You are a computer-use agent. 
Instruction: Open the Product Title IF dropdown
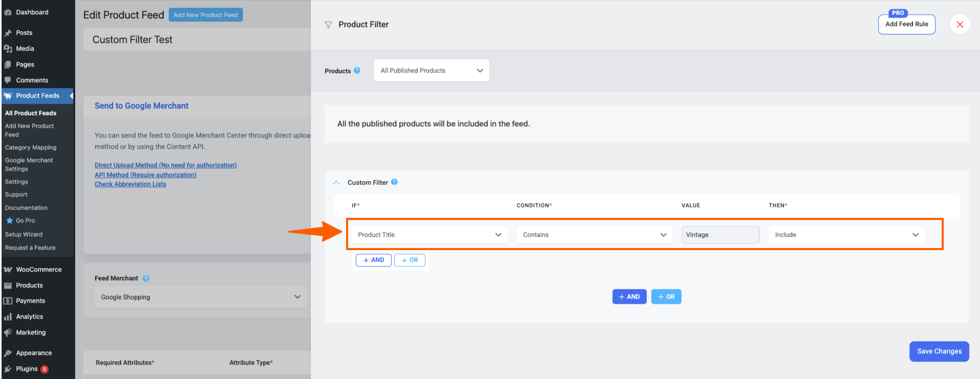[x=429, y=235]
